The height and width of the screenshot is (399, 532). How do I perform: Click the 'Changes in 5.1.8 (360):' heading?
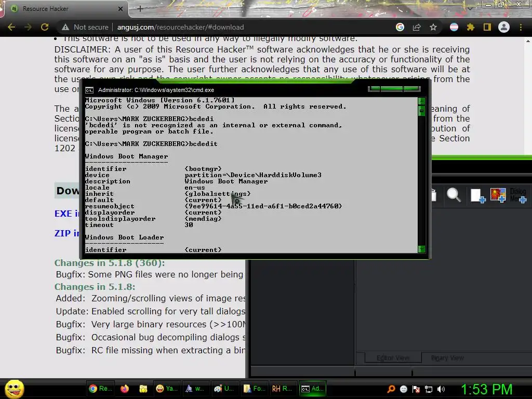coord(110,263)
